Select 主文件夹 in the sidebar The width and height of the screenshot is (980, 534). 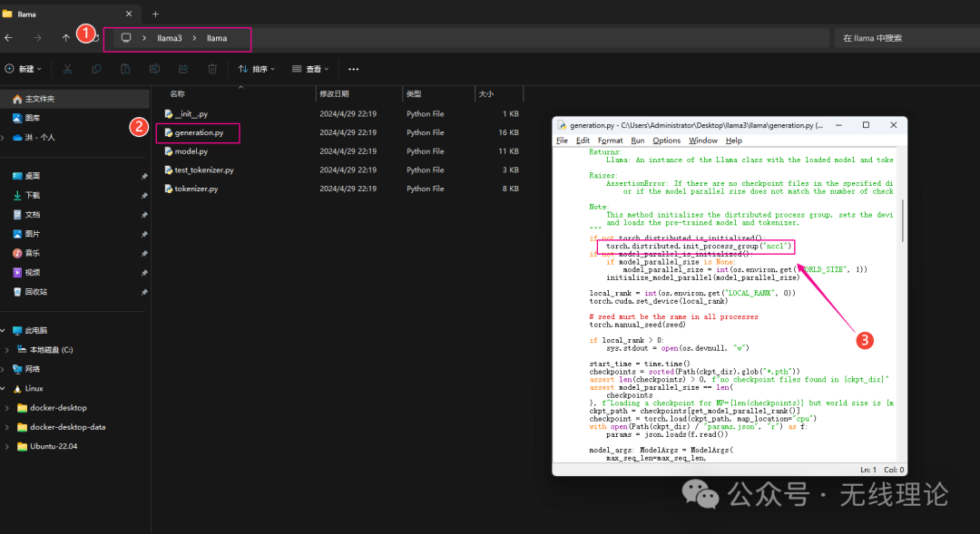(x=75, y=99)
